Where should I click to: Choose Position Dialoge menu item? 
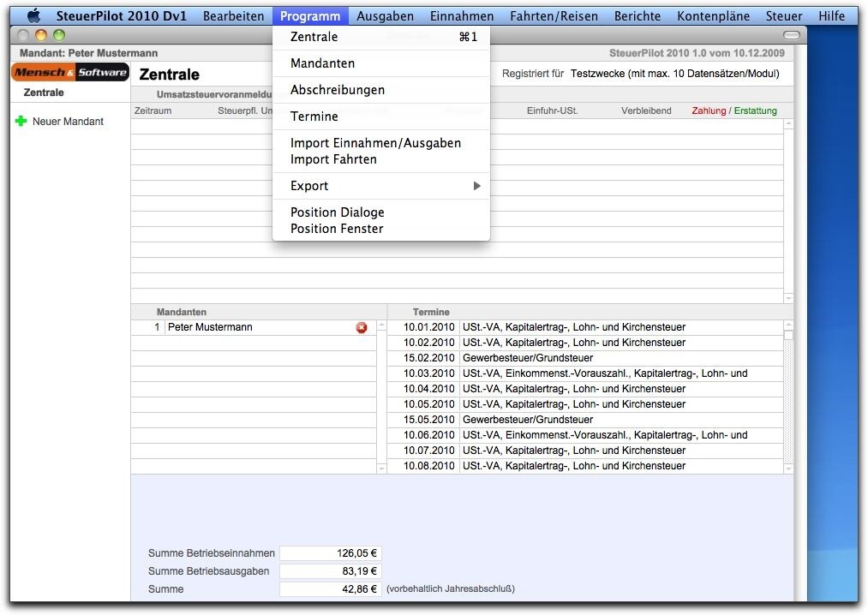pos(337,212)
